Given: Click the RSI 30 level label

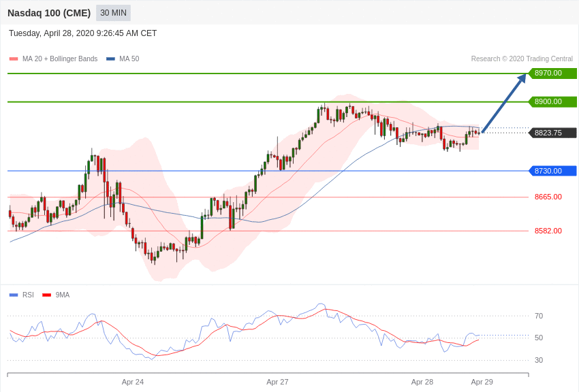Looking at the screenshot, I should coord(539,360).
